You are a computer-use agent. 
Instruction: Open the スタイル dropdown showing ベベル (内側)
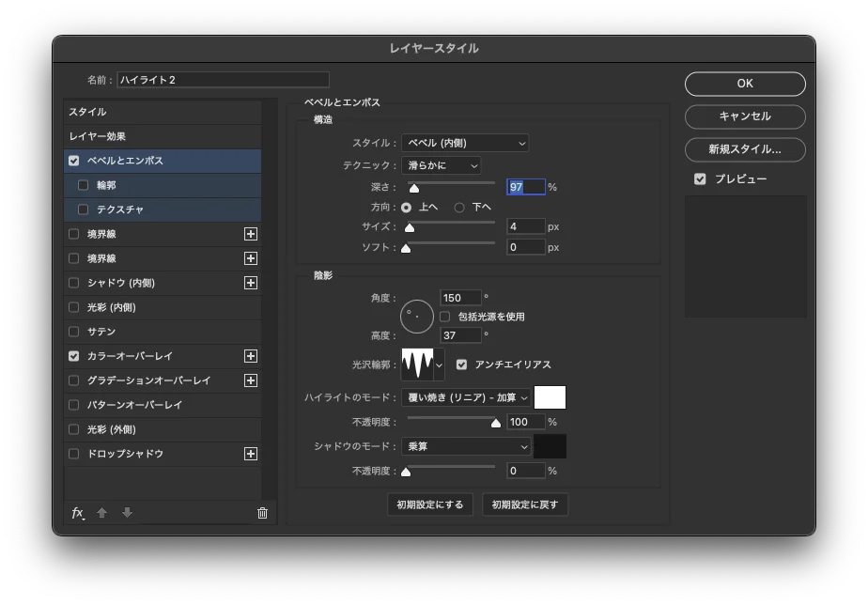point(465,143)
